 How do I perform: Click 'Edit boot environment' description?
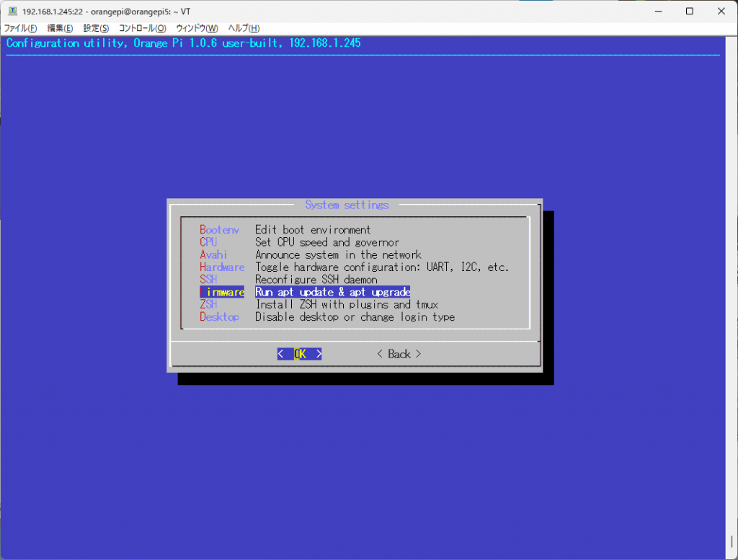[313, 230]
